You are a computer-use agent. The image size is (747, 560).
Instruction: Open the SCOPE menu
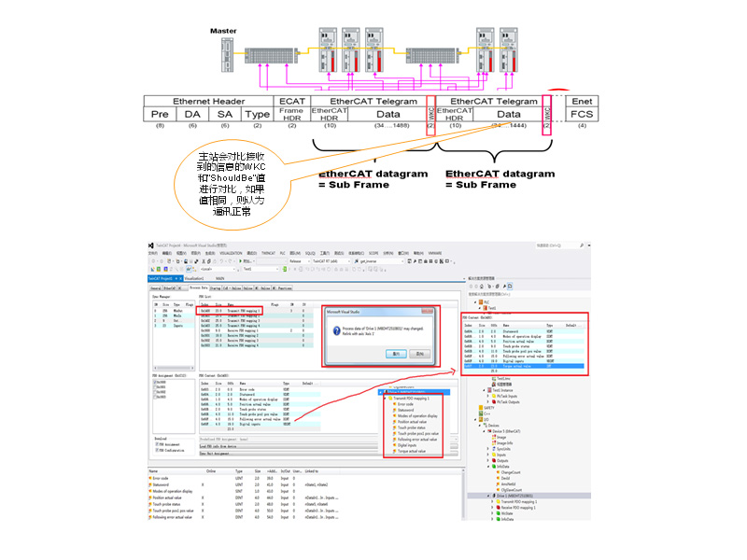coord(373,253)
